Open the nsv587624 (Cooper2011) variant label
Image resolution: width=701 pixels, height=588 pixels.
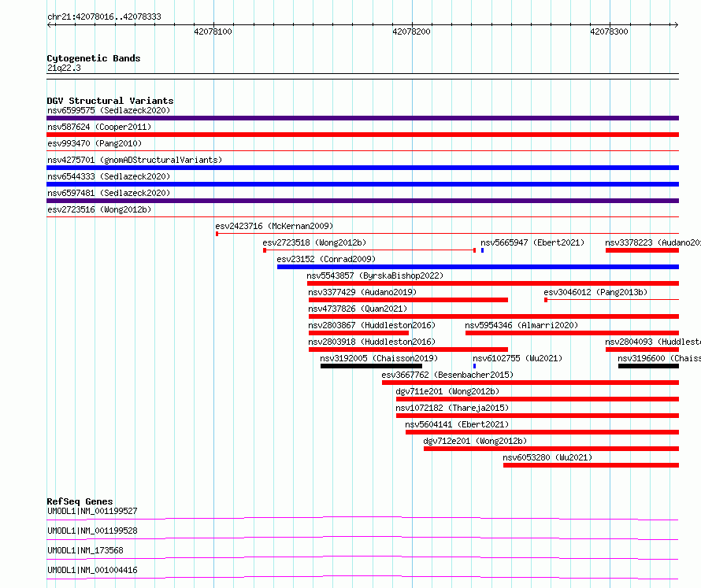[99, 127]
